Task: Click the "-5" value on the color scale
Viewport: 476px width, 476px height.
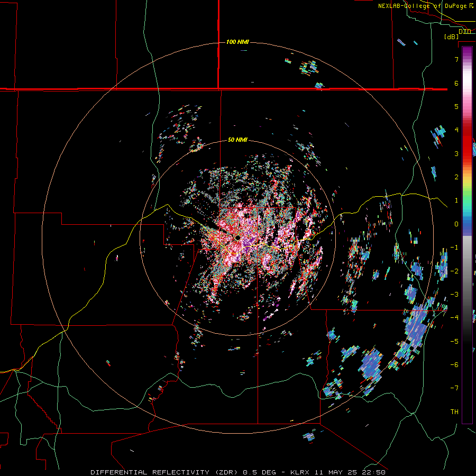Action: coord(454,342)
